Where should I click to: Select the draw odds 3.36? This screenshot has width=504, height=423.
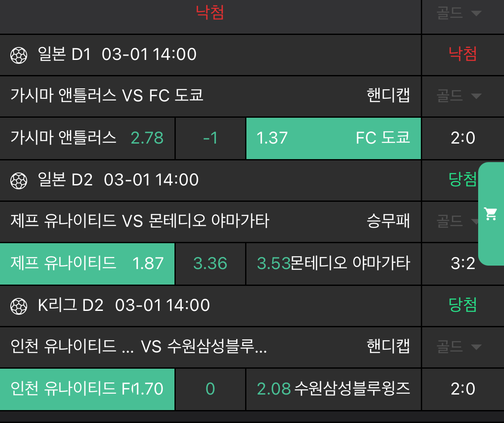(210, 263)
